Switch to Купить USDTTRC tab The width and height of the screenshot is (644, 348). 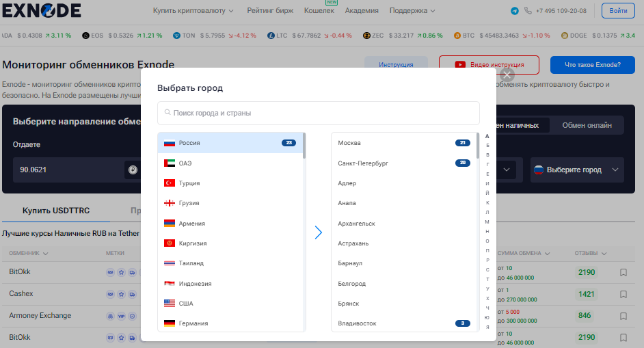pos(56,211)
